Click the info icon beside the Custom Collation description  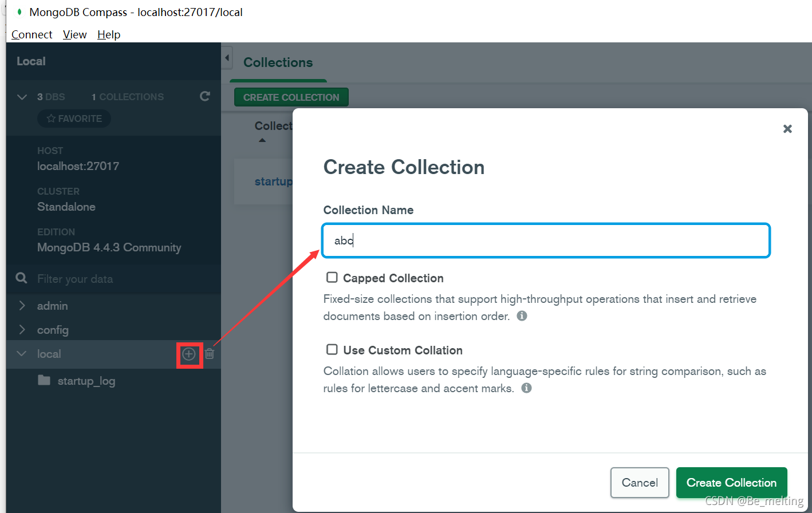[x=526, y=388]
